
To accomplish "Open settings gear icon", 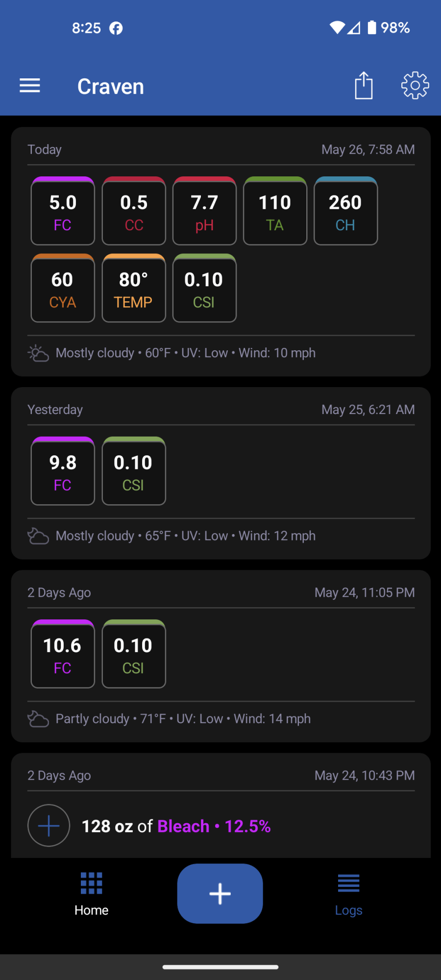I will [x=415, y=86].
